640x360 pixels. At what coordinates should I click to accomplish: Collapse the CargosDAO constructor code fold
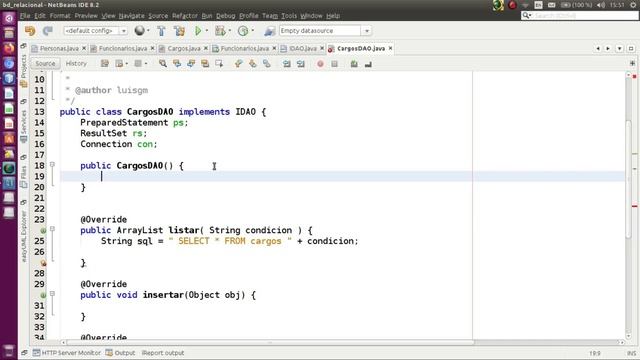point(52,164)
